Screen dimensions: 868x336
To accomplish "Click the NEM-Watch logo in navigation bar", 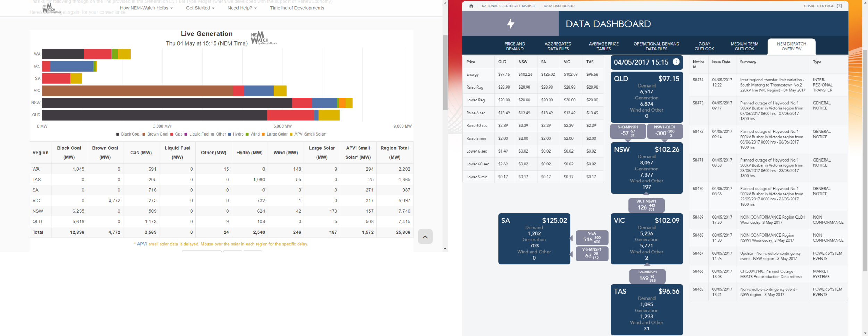I will tap(51, 8).
